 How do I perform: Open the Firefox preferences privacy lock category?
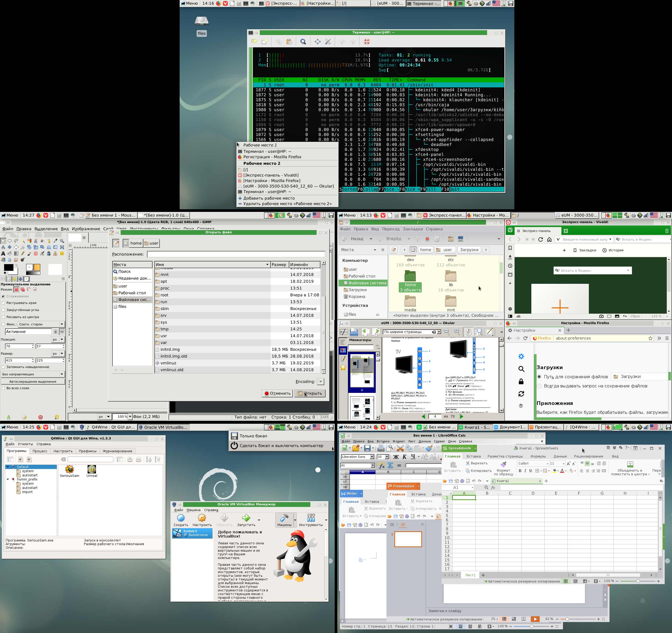pos(521,381)
